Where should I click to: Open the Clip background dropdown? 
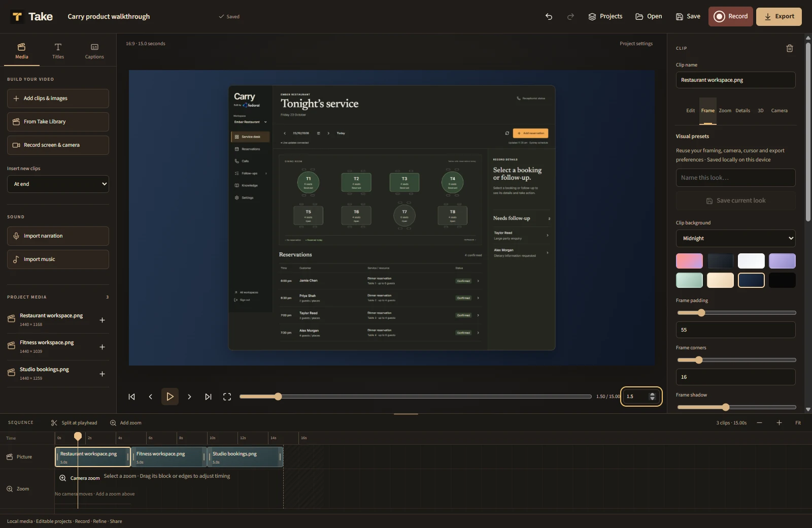point(735,238)
